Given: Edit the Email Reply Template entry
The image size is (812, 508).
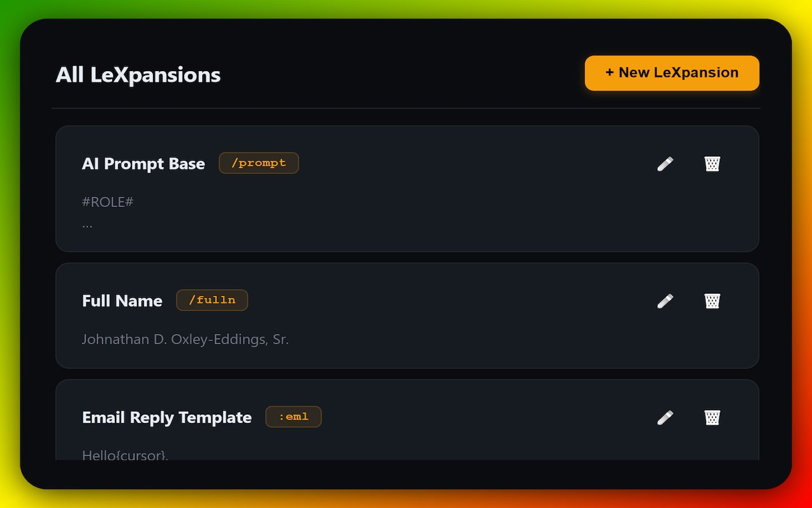Looking at the screenshot, I should [665, 417].
